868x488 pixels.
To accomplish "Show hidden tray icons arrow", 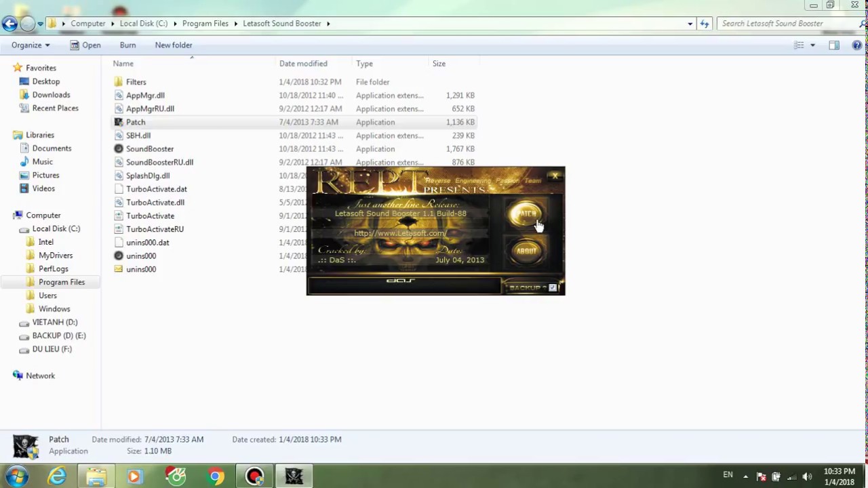I will click(745, 476).
